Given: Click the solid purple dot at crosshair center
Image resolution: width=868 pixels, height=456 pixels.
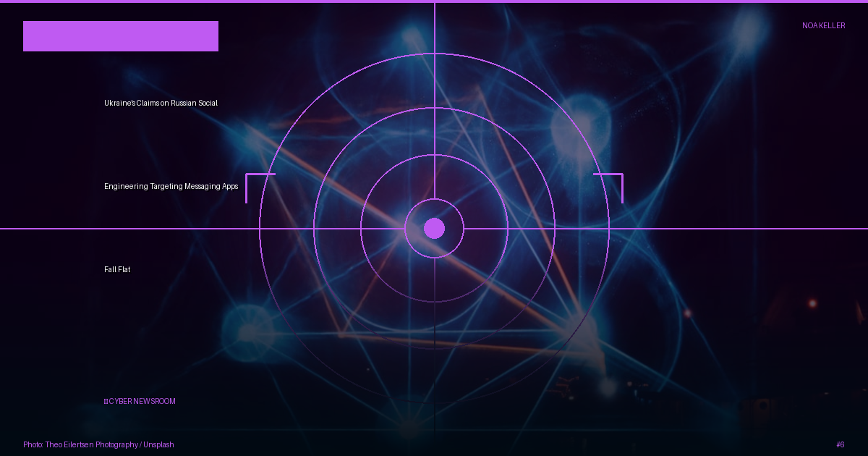Looking at the screenshot, I should click(434, 228).
